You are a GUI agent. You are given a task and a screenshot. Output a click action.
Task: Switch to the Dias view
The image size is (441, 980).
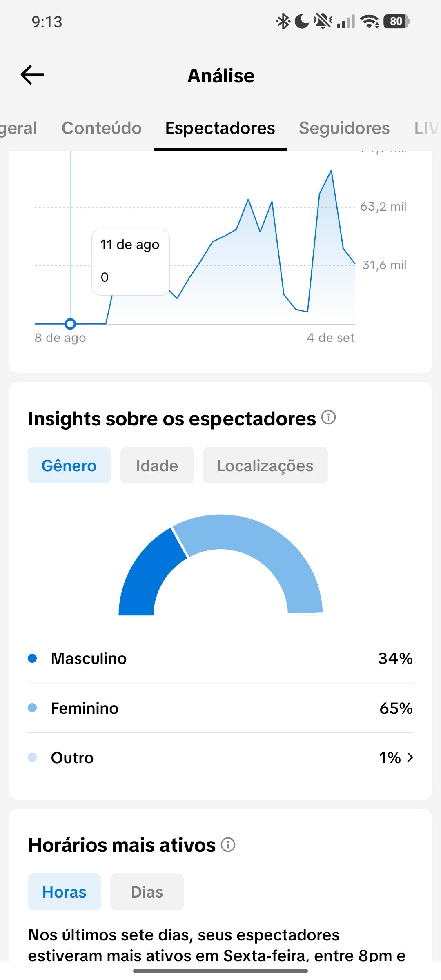147,892
